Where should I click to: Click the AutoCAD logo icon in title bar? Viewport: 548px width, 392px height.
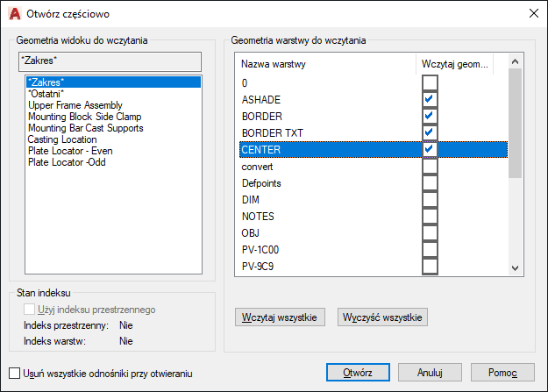click(x=13, y=13)
